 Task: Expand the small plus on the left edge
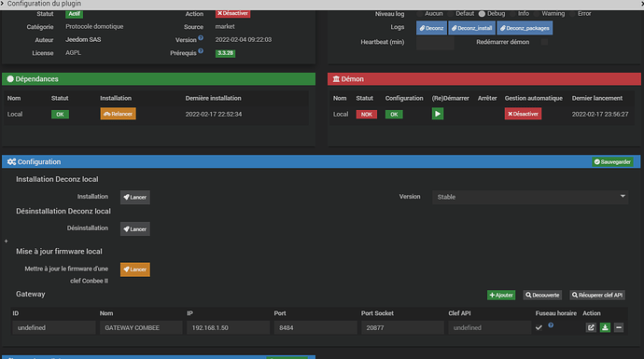(7, 242)
